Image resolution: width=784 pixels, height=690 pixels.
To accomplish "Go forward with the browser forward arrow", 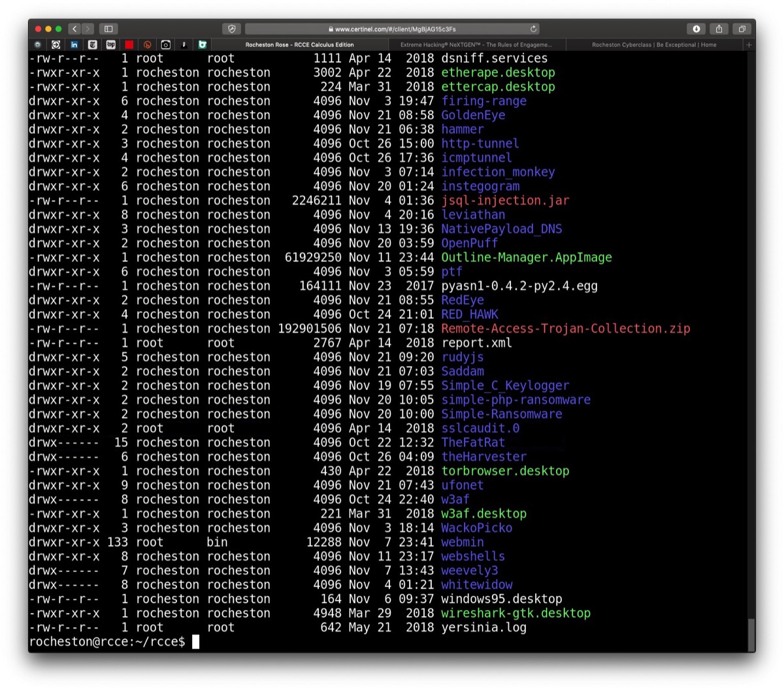I will click(88, 29).
